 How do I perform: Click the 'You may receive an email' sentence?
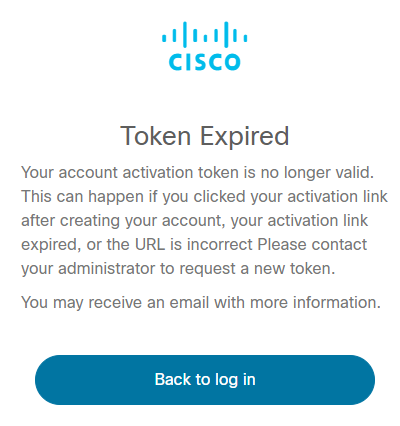tap(201, 303)
